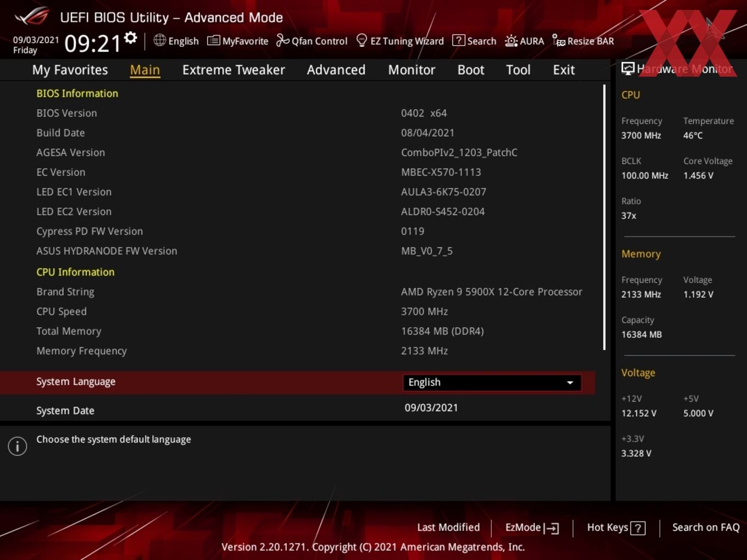Click +5V reading 5.000 V
This screenshot has height=560, width=747.
(698, 413)
